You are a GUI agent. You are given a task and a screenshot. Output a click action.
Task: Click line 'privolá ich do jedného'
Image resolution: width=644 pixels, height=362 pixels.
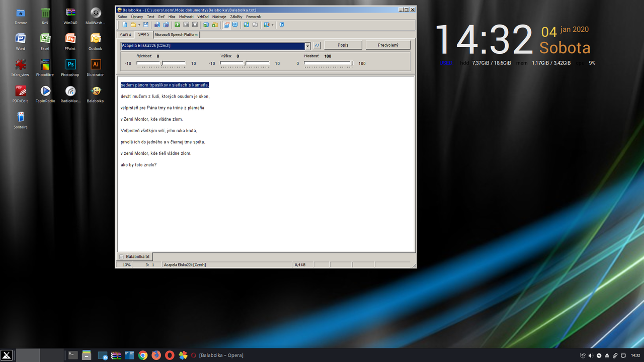pos(163,142)
